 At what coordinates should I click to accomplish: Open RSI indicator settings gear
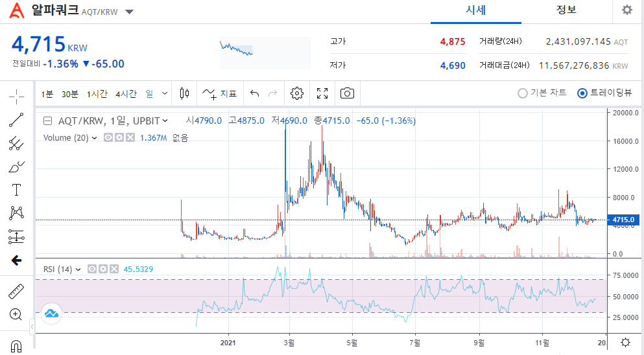pos(103,269)
